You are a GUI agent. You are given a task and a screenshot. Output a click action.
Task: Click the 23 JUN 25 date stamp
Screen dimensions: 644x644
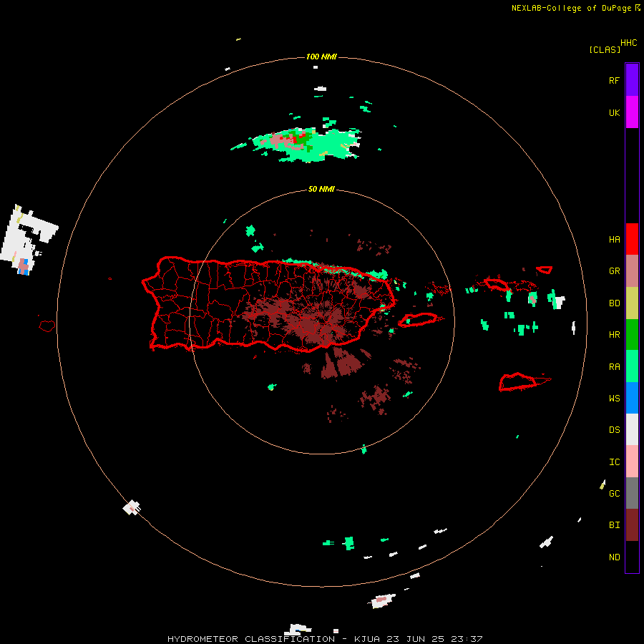[416, 639]
